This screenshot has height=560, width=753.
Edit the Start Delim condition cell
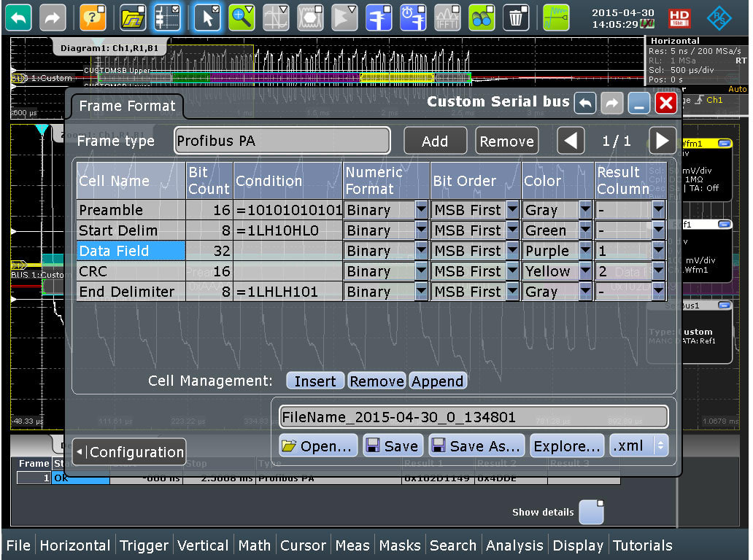(x=287, y=230)
